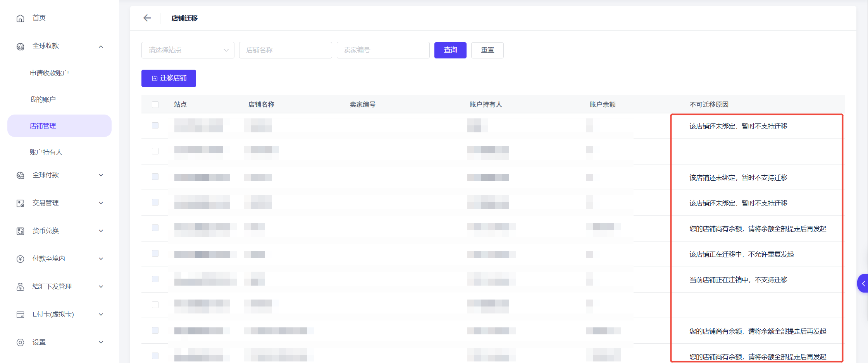Collapse the 全球收款 menu chevron
Image resolution: width=868 pixels, height=363 pixels.
(x=101, y=46)
